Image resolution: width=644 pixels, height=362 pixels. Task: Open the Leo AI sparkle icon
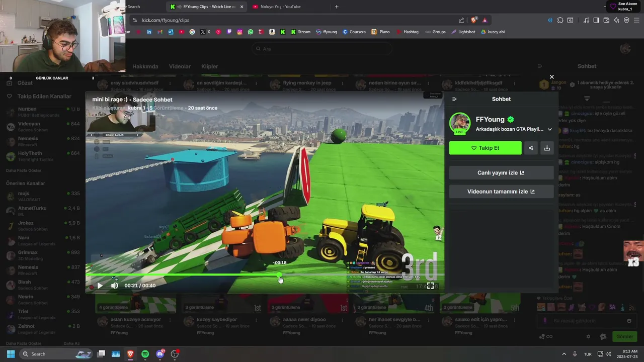616,20
